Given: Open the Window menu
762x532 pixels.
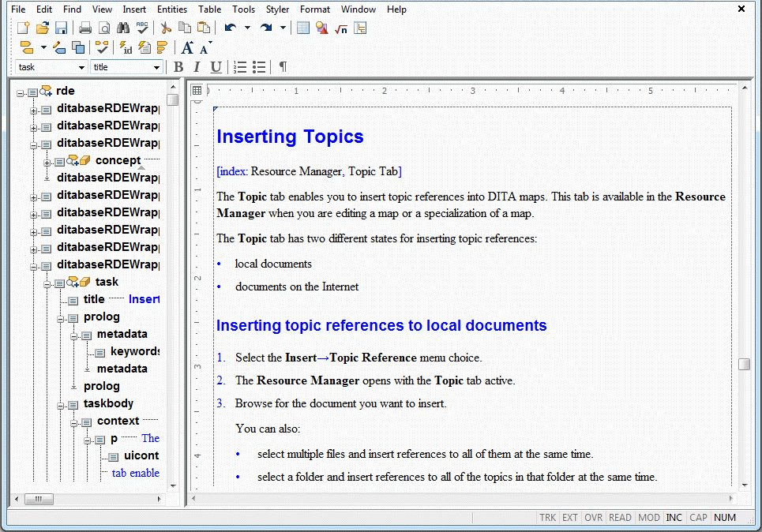Looking at the screenshot, I should 358,9.
